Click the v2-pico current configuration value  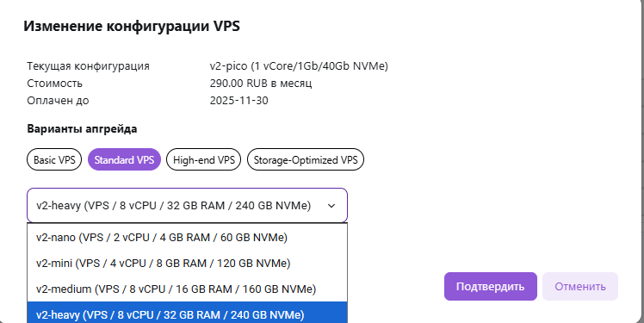click(299, 65)
